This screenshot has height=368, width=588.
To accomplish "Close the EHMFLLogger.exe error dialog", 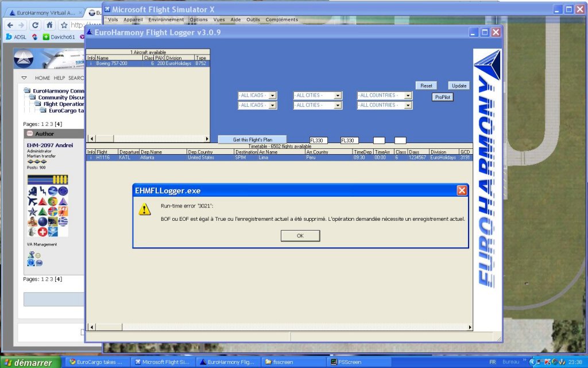I will tap(462, 190).
